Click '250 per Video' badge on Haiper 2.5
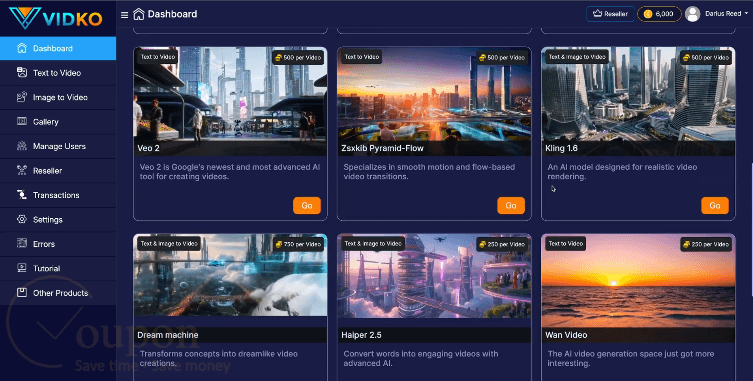The height and width of the screenshot is (381, 753). click(501, 244)
